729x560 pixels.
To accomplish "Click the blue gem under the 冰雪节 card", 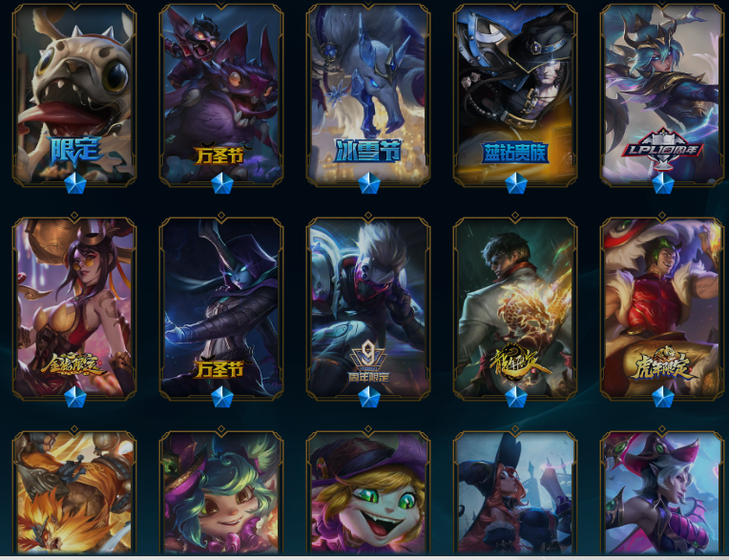I will (x=369, y=183).
